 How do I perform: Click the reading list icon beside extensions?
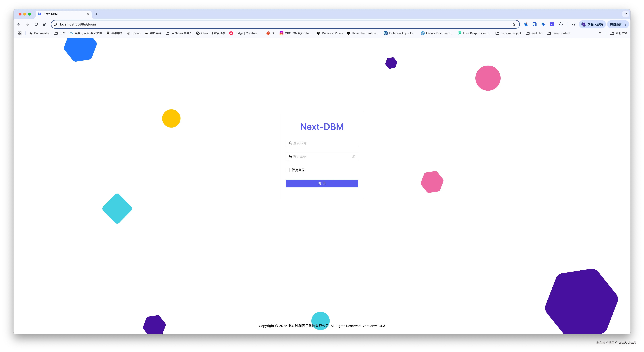574,24
